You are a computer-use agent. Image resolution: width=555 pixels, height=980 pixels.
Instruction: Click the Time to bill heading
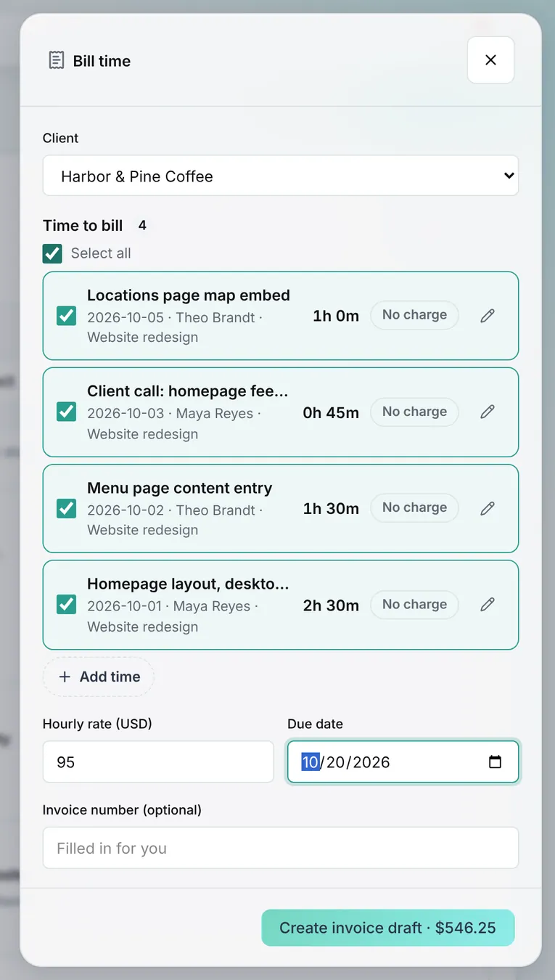(x=83, y=226)
